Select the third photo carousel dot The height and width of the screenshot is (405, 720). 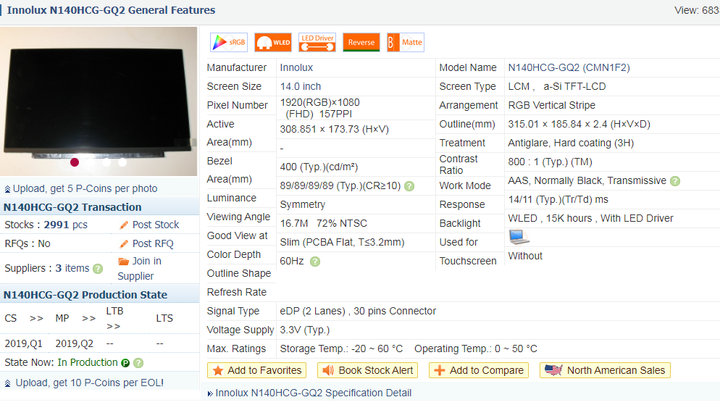click(x=107, y=162)
